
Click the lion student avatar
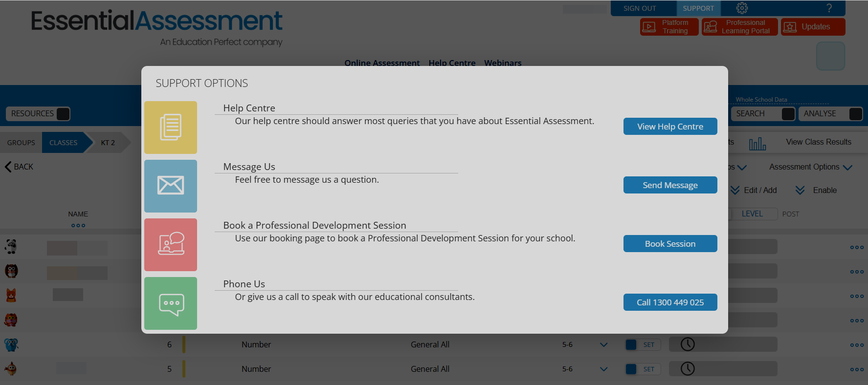click(11, 320)
